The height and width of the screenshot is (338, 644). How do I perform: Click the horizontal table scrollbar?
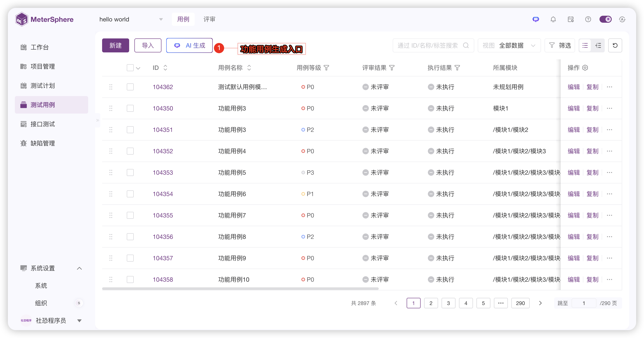tap(240, 288)
